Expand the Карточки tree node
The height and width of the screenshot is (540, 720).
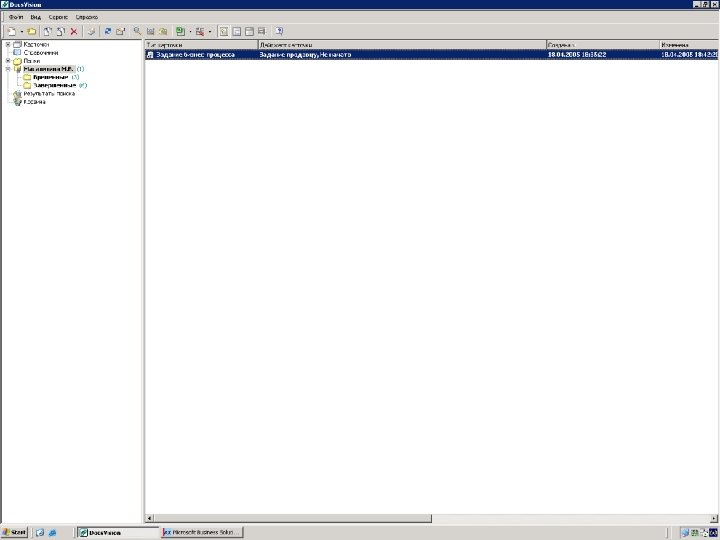(8, 45)
